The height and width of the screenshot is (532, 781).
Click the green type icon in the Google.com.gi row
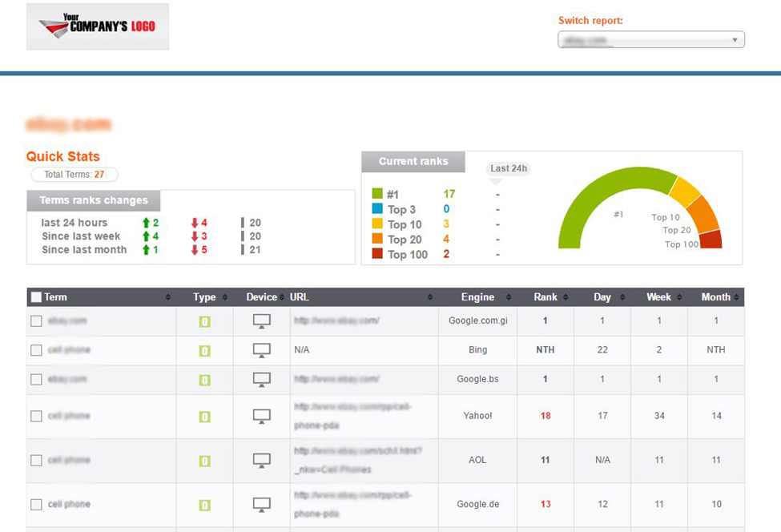pyautogui.click(x=205, y=322)
